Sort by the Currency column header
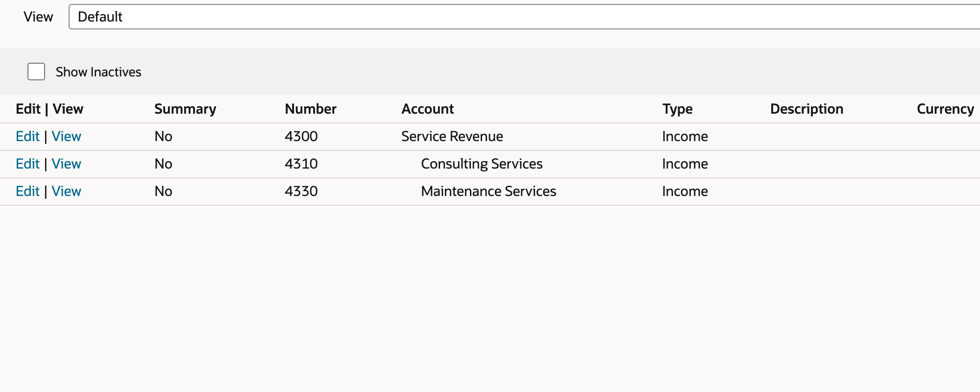This screenshot has width=980, height=392. [945, 109]
